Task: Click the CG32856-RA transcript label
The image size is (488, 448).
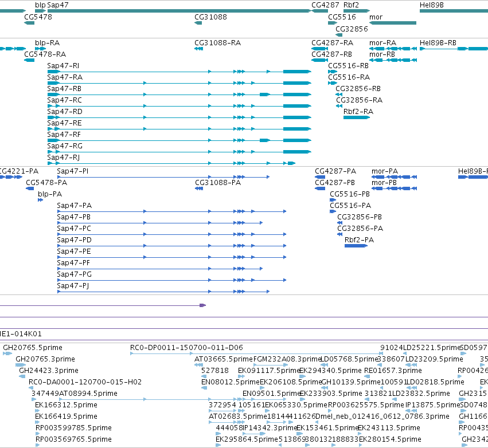Action: pyautogui.click(x=359, y=100)
